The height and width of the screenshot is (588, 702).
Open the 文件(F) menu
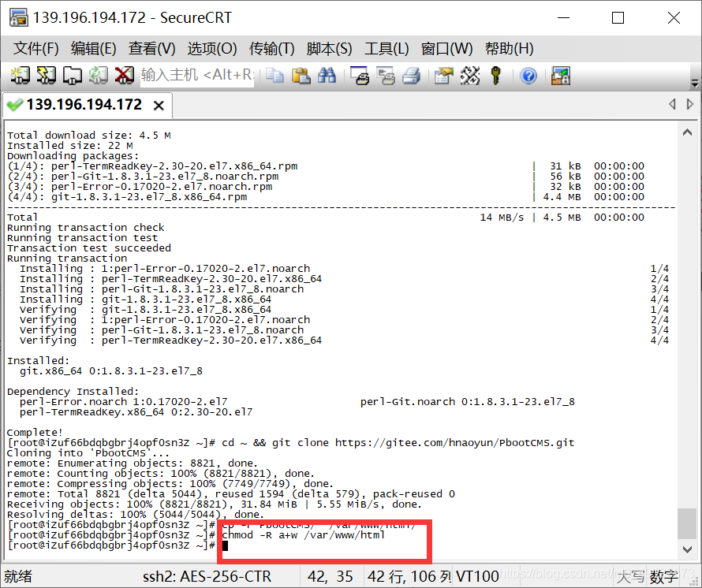pos(35,48)
